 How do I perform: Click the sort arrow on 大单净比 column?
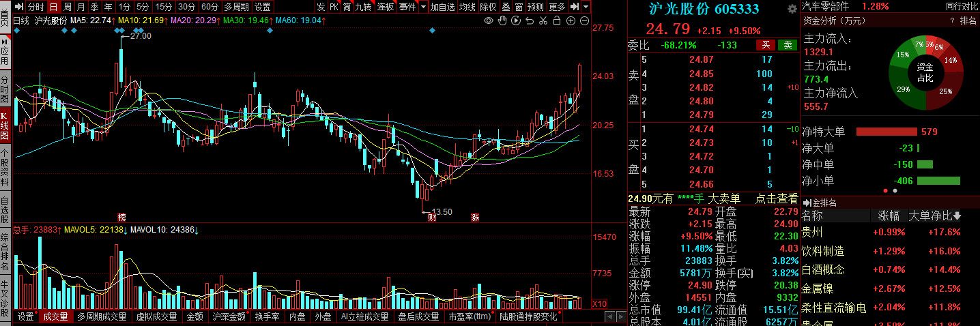point(957,216)
